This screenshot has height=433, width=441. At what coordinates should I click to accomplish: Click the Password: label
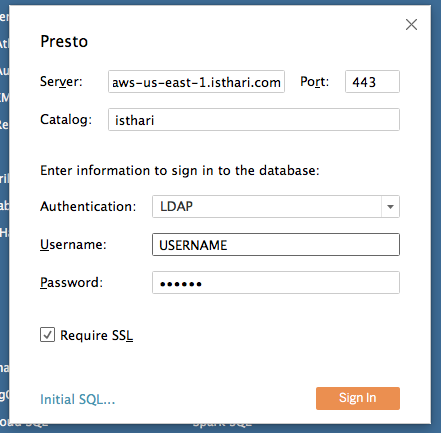point(71,283)
